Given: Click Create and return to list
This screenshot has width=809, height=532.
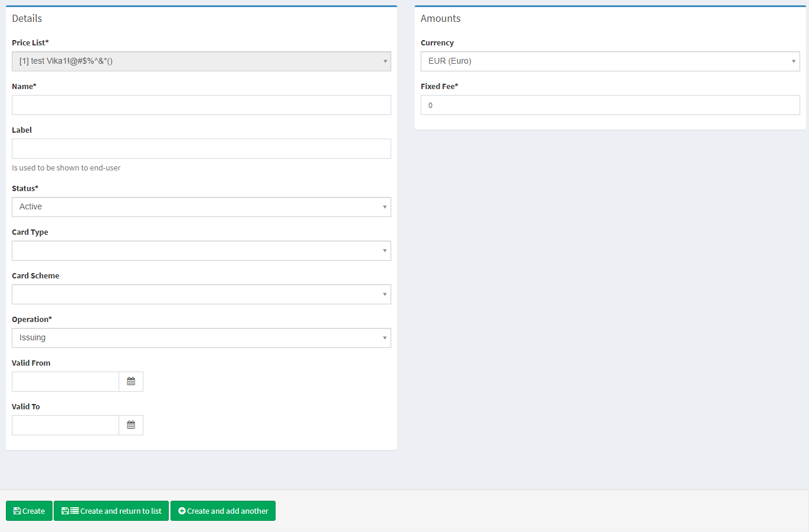Looking at the screenshot, I should click(111, 511).
